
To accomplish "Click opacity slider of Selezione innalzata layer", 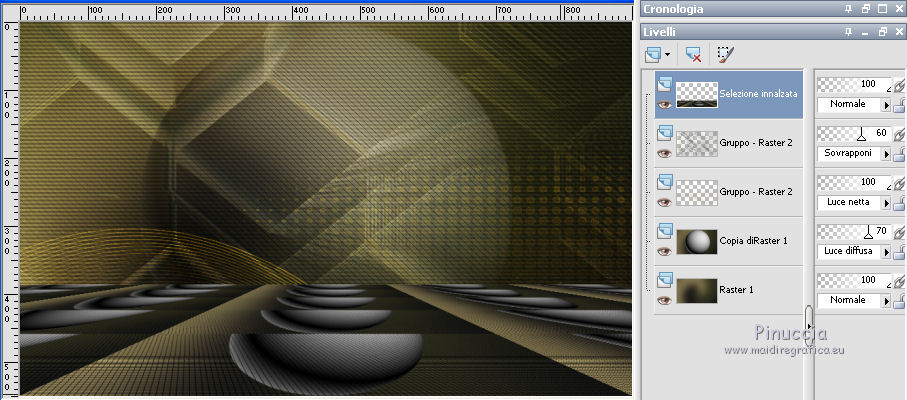I will [854, 85].
